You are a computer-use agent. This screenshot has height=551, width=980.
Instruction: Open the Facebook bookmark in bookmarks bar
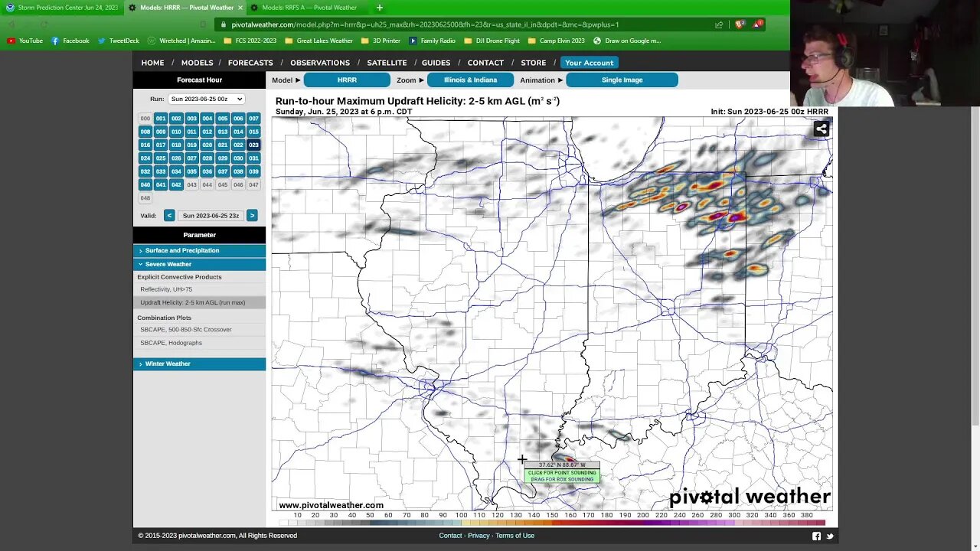(x=70, y=41)
